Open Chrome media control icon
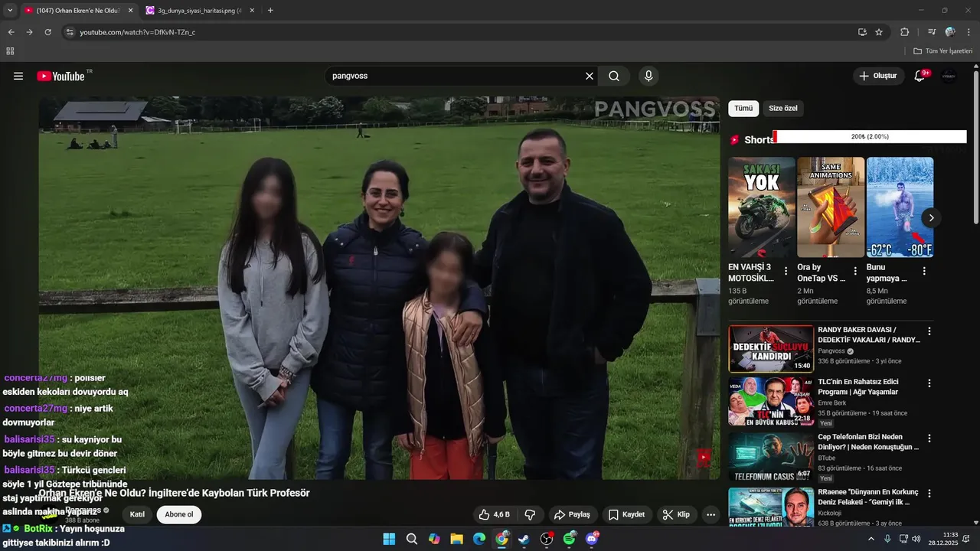Screen dimensions: 980x551 [932, 32]
